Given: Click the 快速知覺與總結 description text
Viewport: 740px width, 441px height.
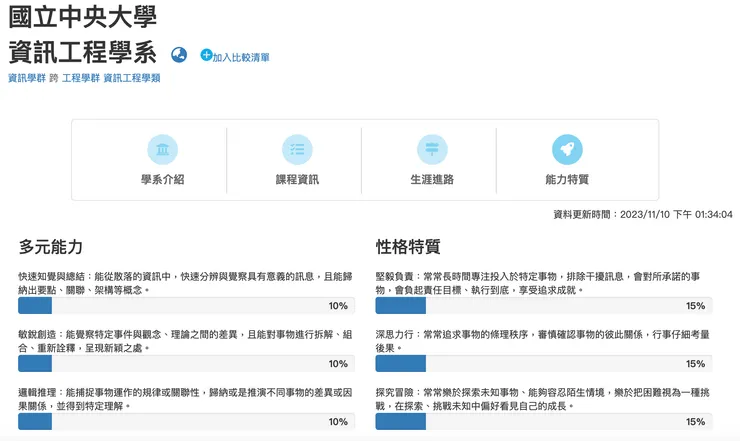Looking at the screenshot, I should [x=185, y=283].
